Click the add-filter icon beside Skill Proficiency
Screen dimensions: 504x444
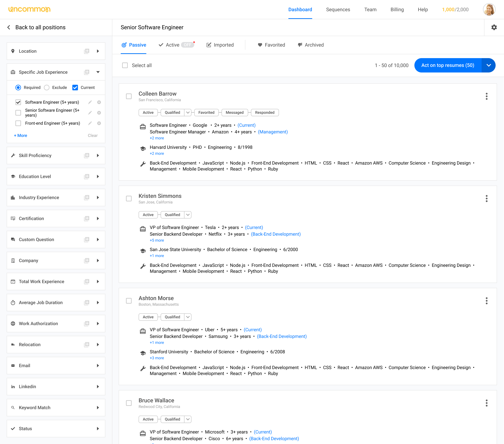87,155
